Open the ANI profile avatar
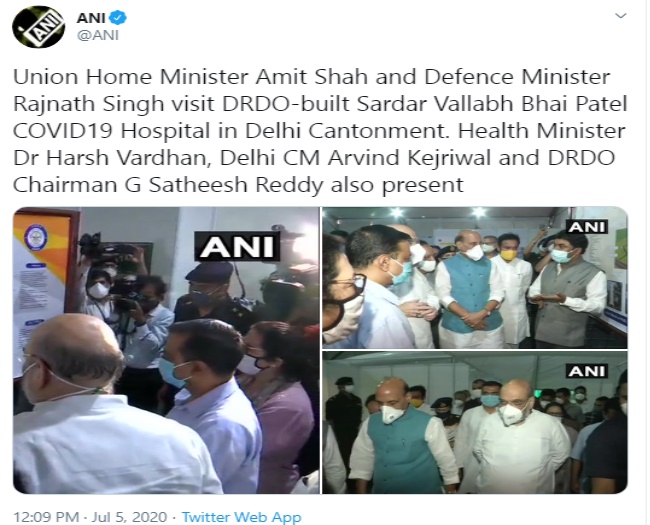 pyautogui.click(x=38, y=27)
